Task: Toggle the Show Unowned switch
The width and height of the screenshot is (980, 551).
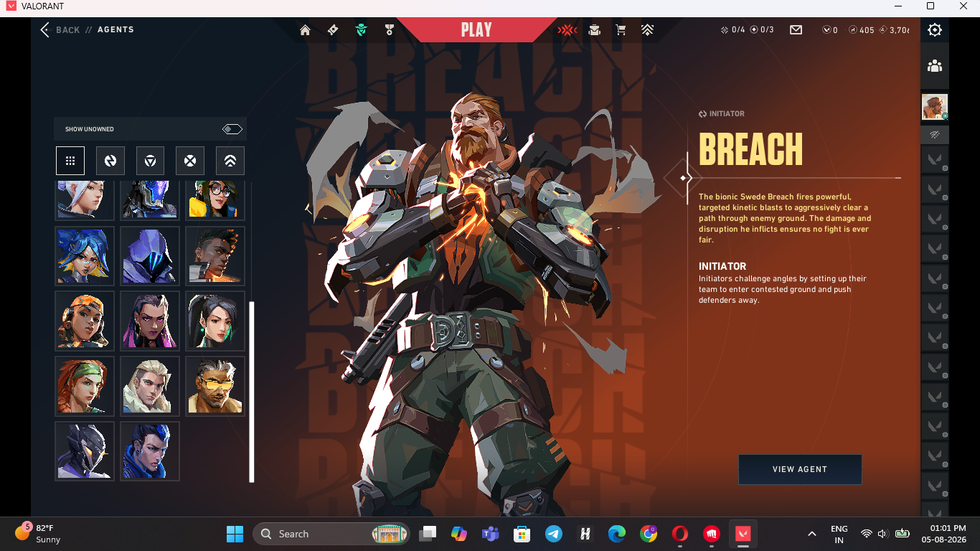Action: pos(232,129)
